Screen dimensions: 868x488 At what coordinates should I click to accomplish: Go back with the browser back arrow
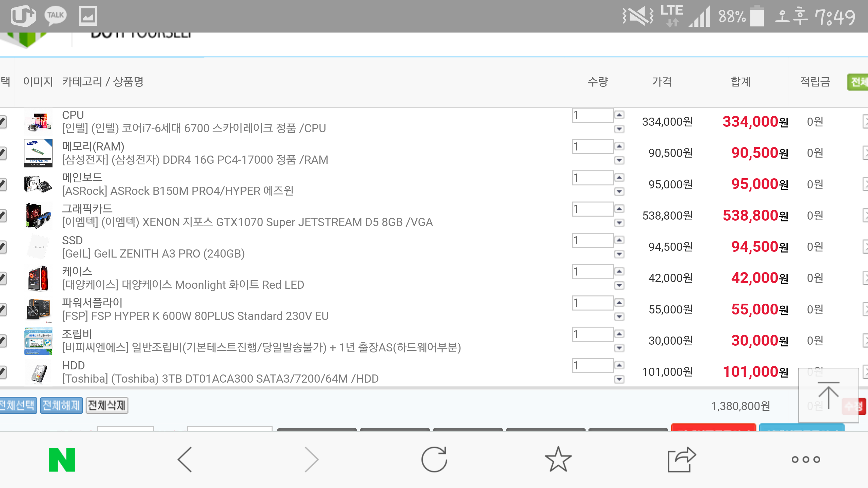tap(185, 460)
